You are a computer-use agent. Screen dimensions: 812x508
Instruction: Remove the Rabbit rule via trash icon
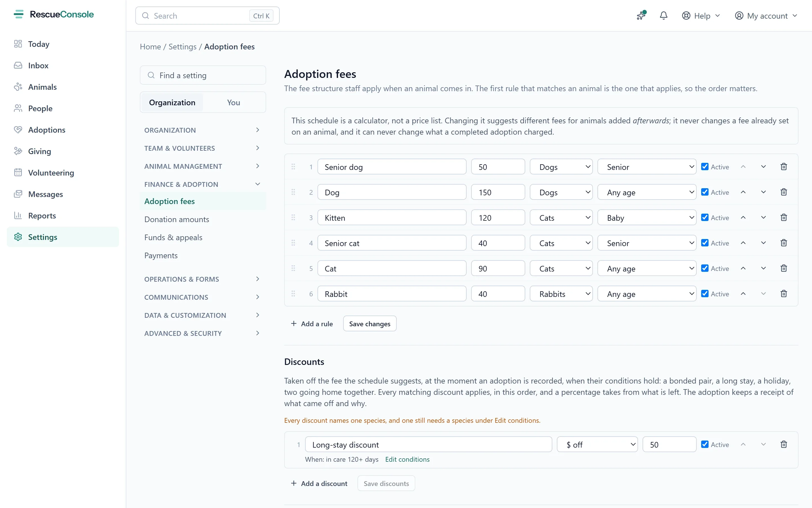[x=784, y=294]
